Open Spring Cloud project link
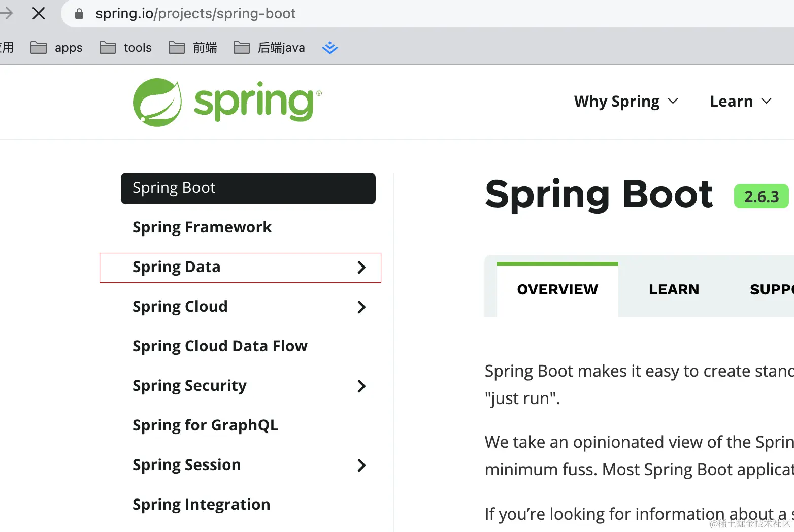Screen dimensions: 794x532 [x=180, y=307]
